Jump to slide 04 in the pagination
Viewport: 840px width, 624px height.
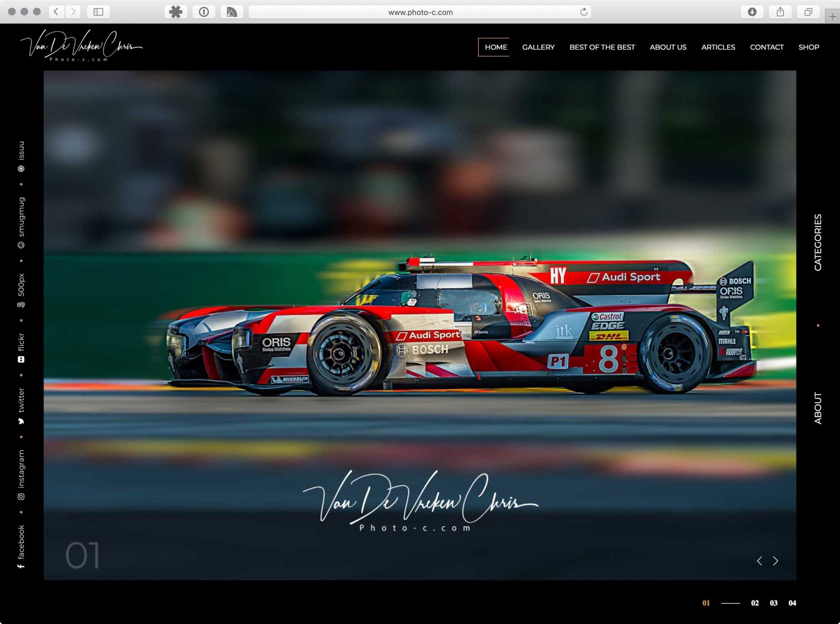(793, 603)
